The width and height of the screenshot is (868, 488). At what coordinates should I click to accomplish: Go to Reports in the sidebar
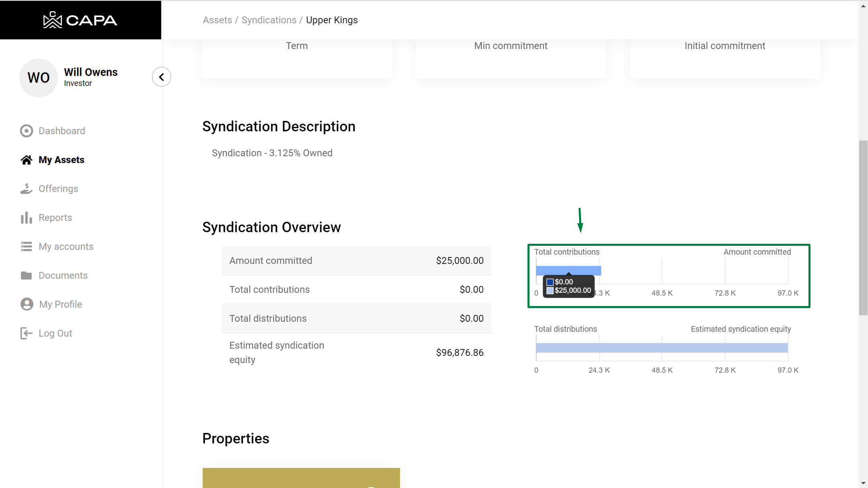pyautogui.click(x=55, y=218)
